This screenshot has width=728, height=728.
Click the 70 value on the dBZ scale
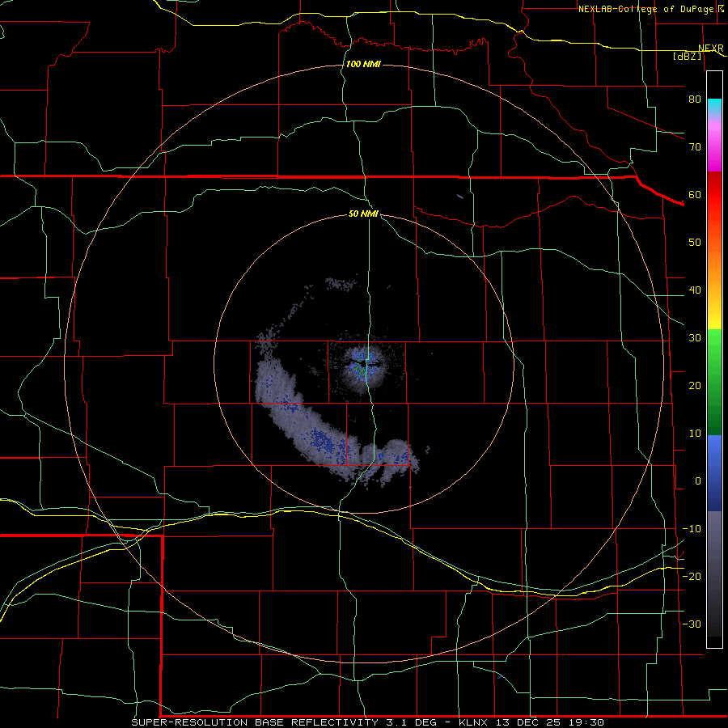click(695, 147)
